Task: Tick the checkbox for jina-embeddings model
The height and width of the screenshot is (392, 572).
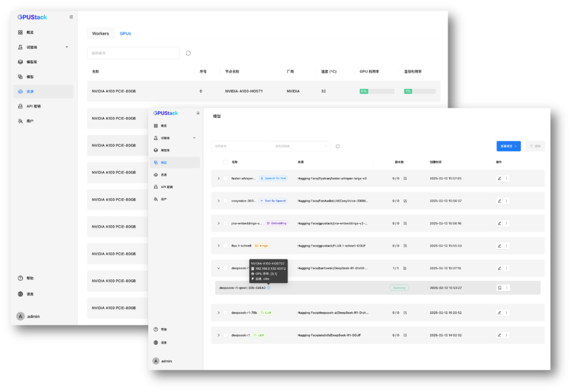Action: 226,223
